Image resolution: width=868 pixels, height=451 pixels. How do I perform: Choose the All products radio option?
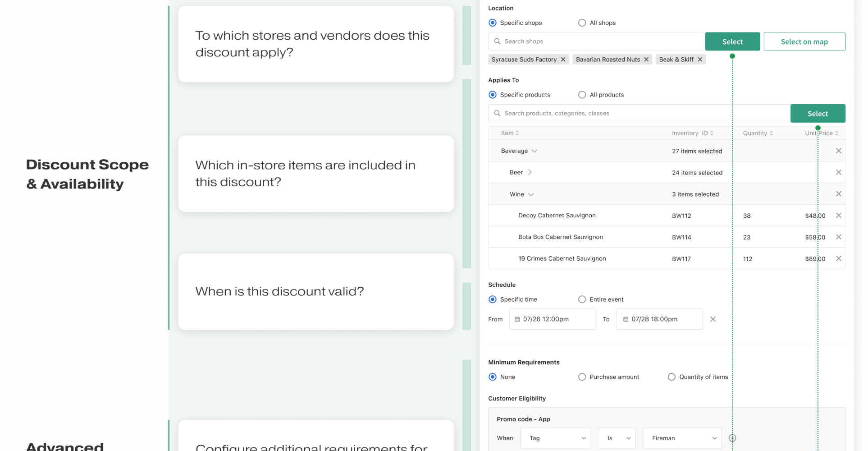[582, 95]
